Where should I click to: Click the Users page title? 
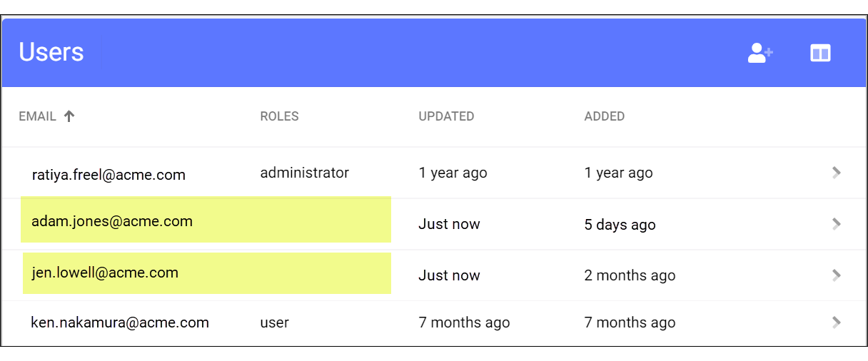tap(51, 52)
